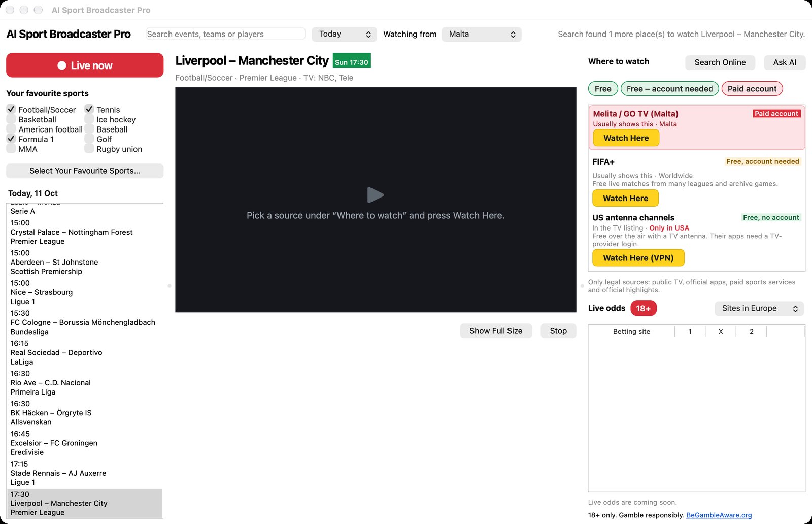Viewport: 812px width, 524px height.
Task: Select Crystal Palace – Nottingham Forest match
Action: point(85,232)
